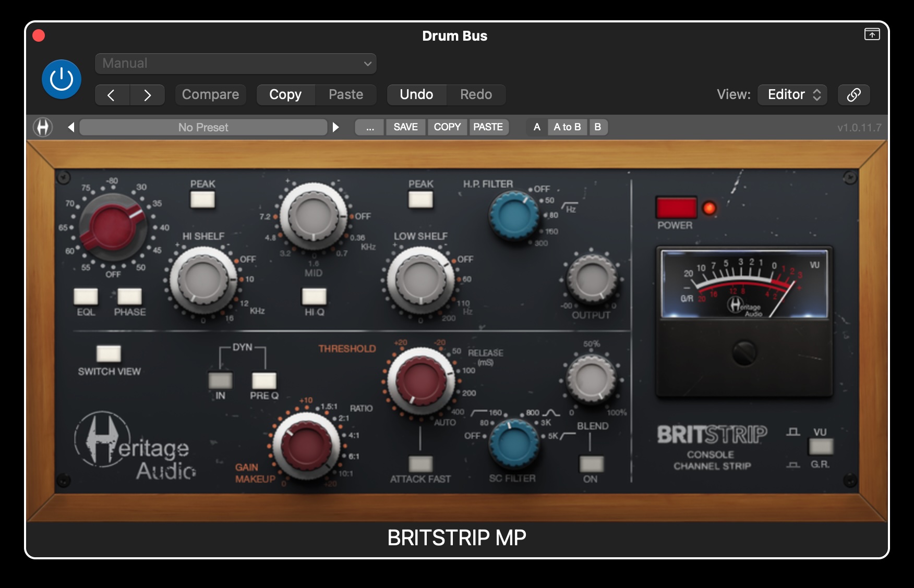Switch to preset slot A
The width and height of the screenshot is (914, 588).
click(536, 127)
